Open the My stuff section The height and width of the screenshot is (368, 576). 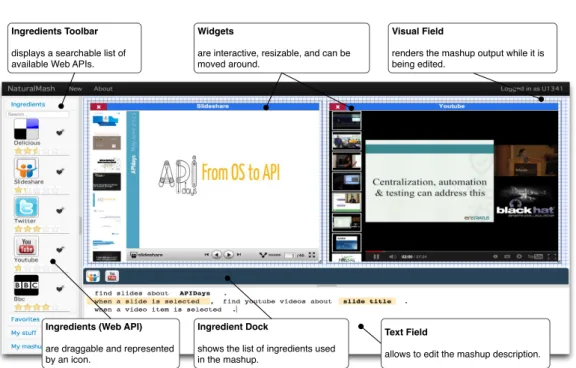pyautogui.click(x=24, y=333)
